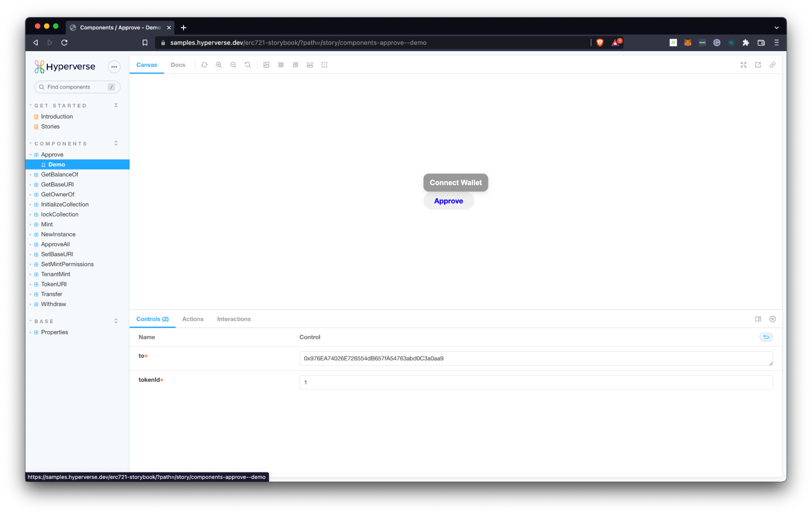
Task: Open the Brave wallet icon
Action: (x=761, y=43)
